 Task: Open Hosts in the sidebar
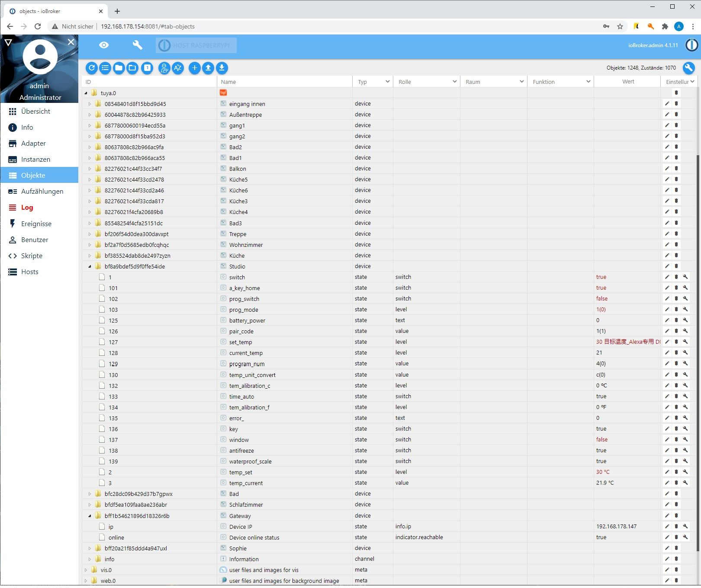[x=39, y=272]
